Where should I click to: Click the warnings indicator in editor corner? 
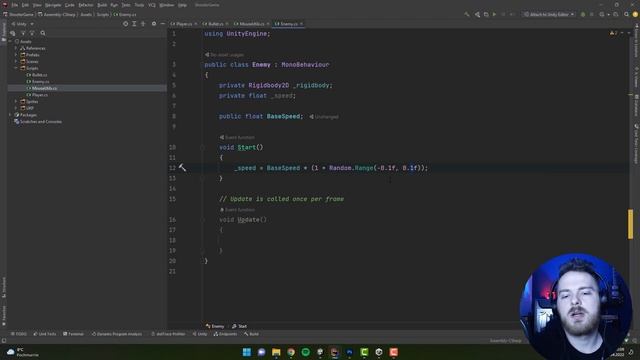(x=614, y=33)
